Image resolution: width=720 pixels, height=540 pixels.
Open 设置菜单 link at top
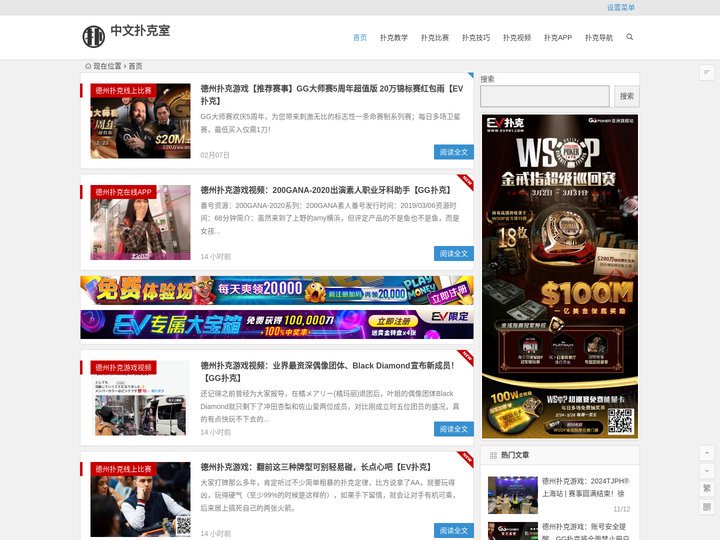tap(621, 7)
